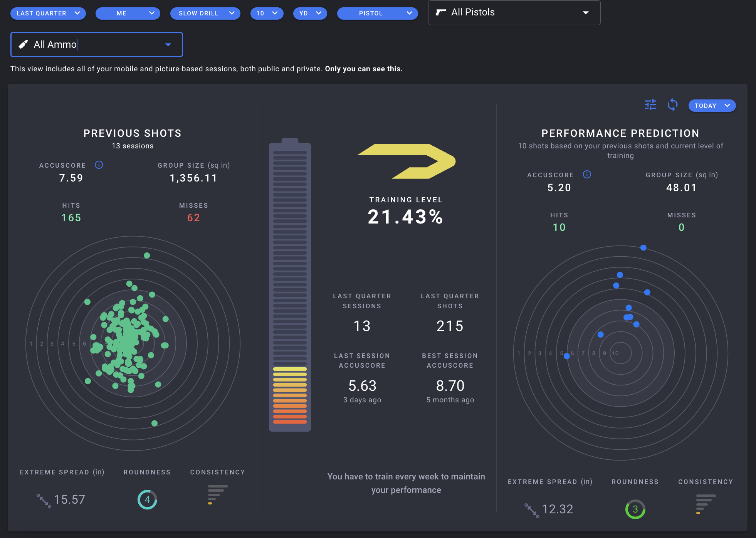The height and width of the screenshot is (538, 756).
Task: Click Previous Shots consistency bars icon
Action: [218, 495]
